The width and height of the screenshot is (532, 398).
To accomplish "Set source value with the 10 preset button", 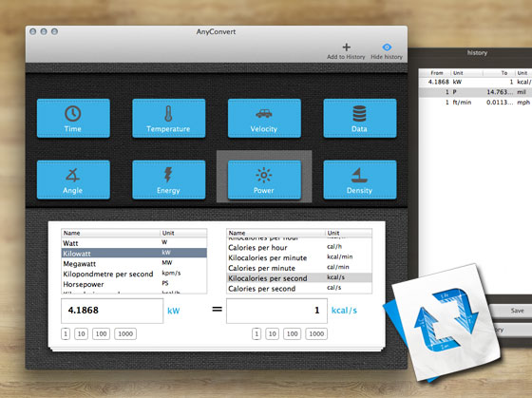I will (x=81, y=333).
